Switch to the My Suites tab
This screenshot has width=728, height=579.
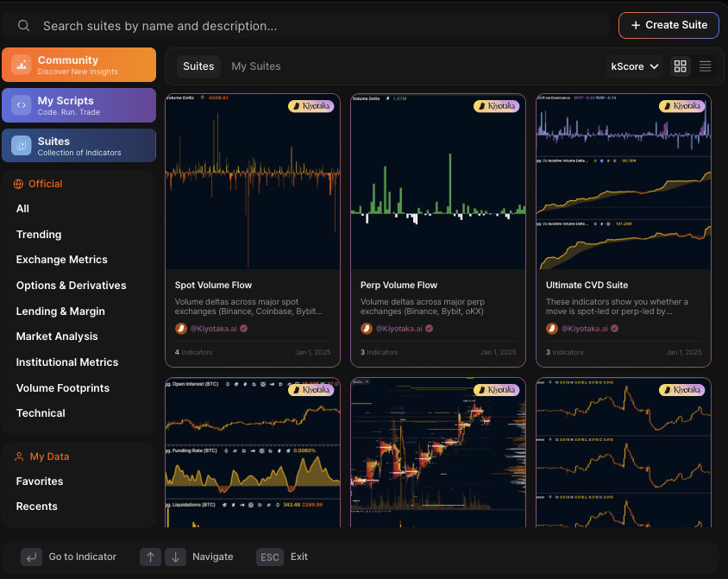click(x=257, y=66)
